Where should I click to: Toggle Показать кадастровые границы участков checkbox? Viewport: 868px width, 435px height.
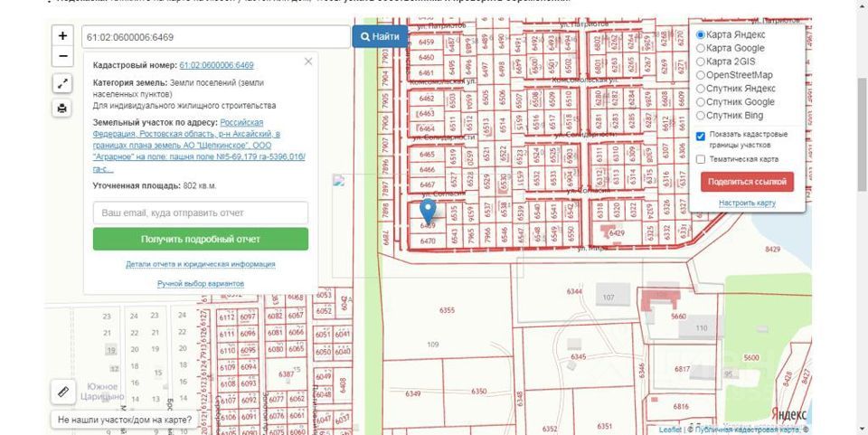[700, 137]
